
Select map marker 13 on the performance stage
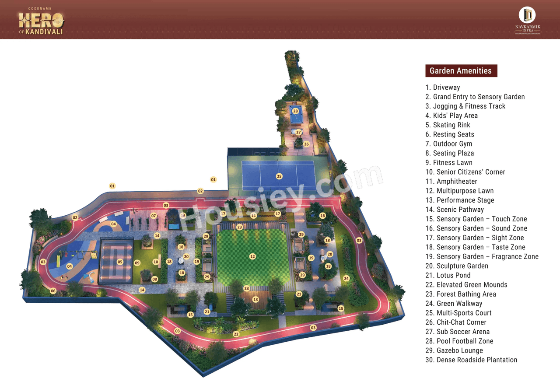click(x=255, y=299)
